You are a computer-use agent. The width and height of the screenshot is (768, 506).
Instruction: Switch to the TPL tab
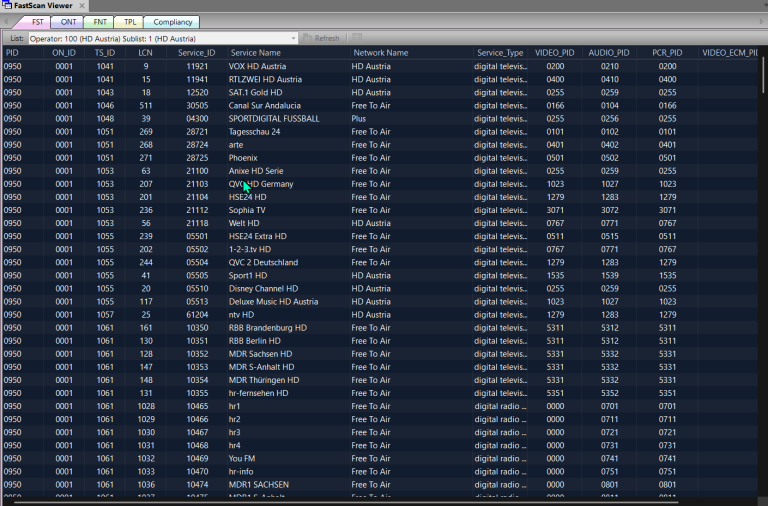pyautogui.click(x=130, y=22)
